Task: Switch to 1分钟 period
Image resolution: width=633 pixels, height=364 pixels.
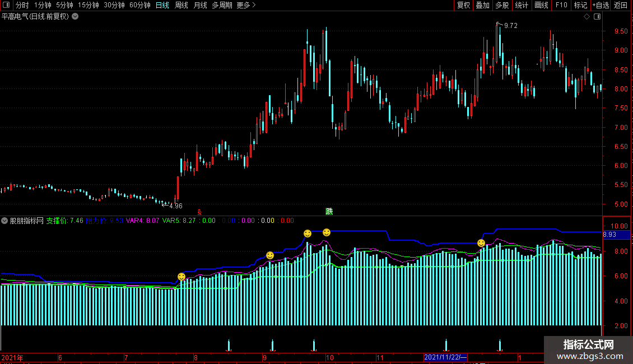Action: point(43,5)
